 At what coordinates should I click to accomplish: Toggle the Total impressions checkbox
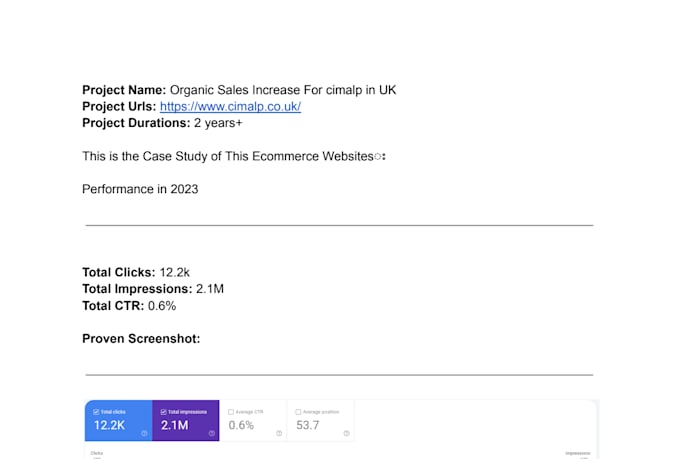click(163, 412)
